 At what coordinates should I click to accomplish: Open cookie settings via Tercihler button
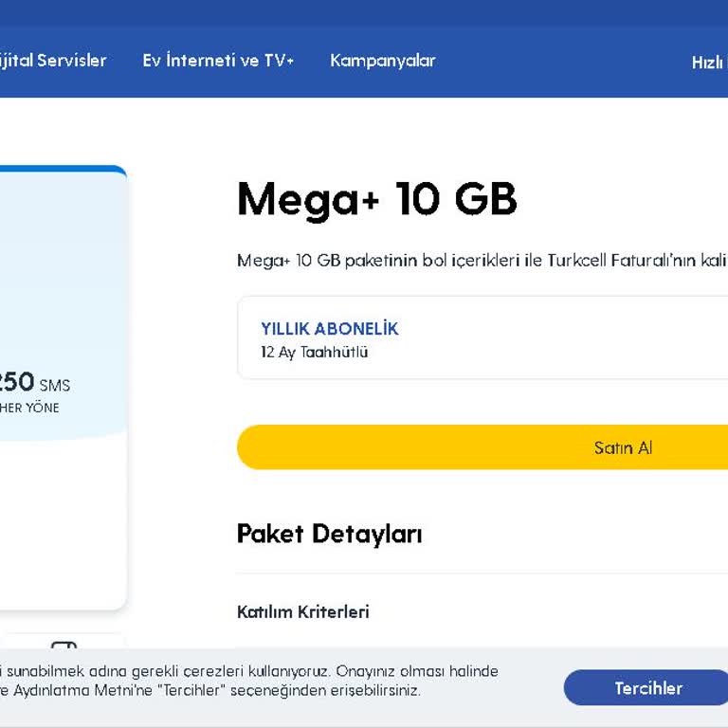click(647, 688)
